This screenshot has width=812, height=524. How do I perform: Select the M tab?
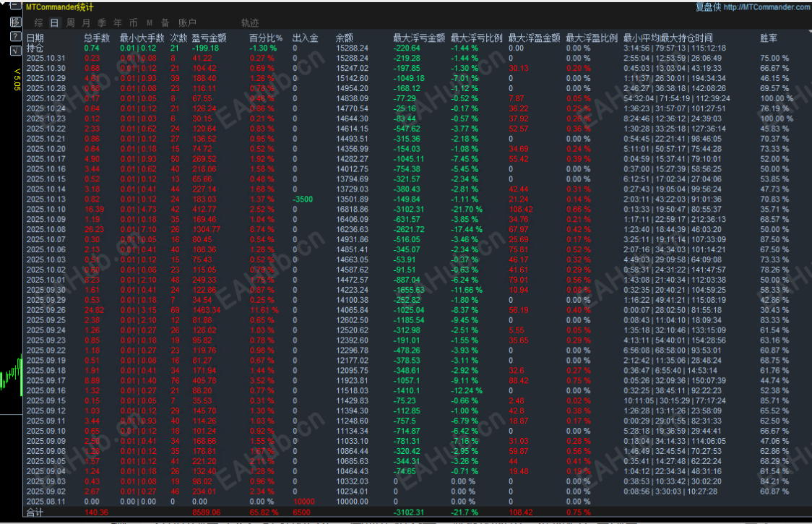[x=149, y=23]
